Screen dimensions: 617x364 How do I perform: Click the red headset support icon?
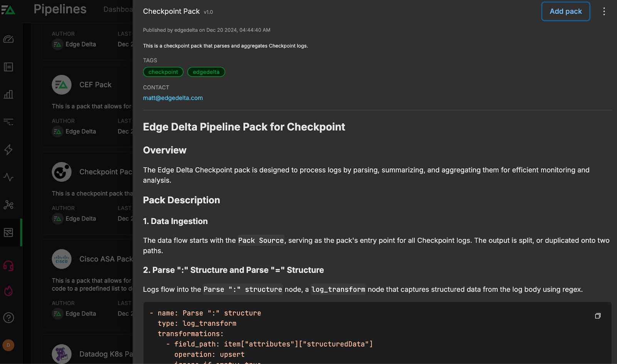[8, 266]
